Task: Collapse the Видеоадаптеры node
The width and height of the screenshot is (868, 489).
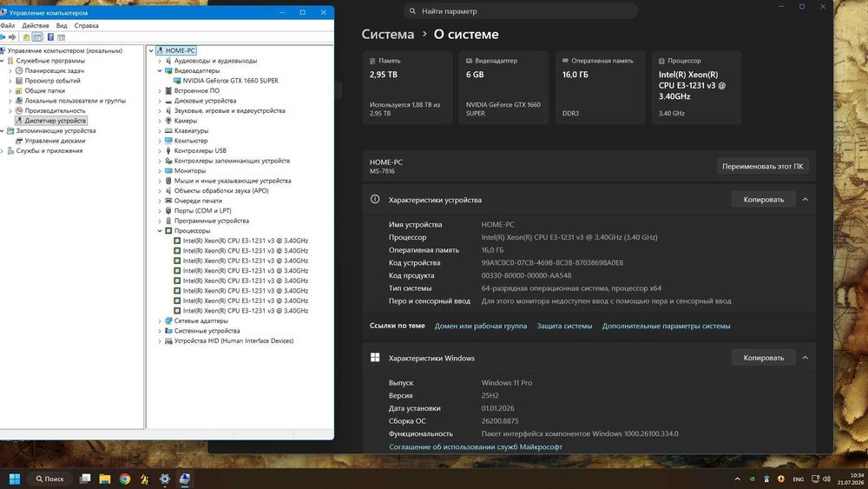Action: tap(160, 71)
